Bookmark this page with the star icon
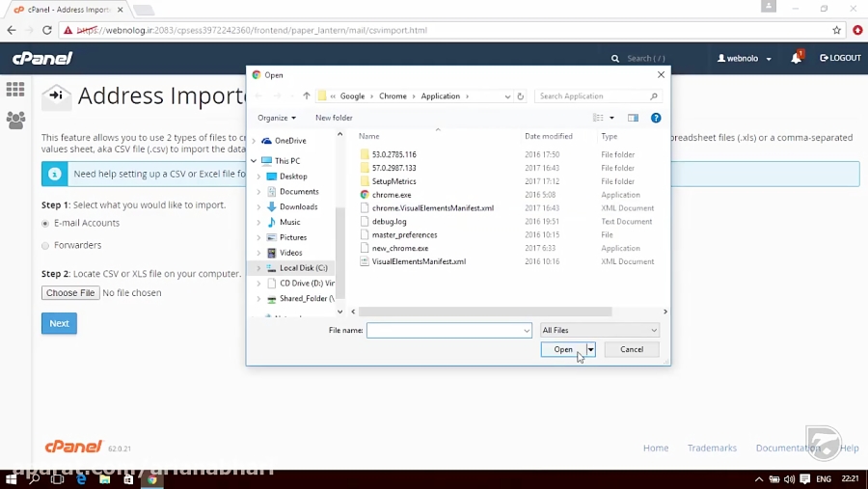This screenshot has width=868, height=489. 836,30
